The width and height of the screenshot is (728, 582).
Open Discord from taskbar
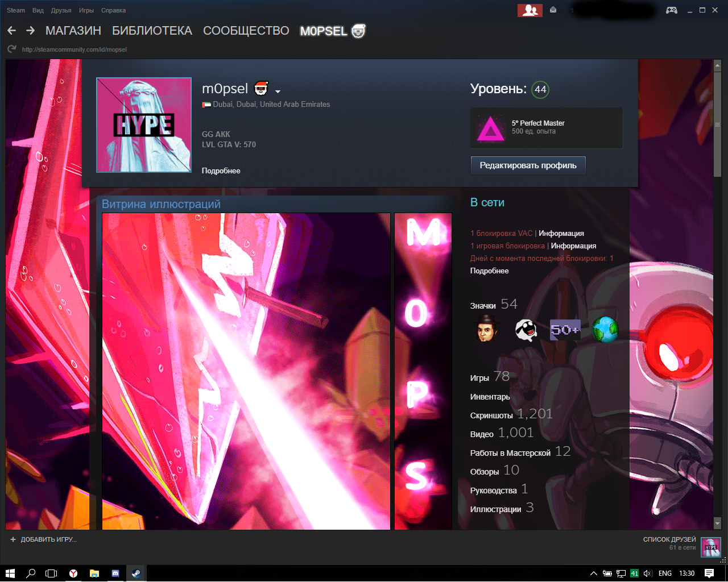[115, 573]
